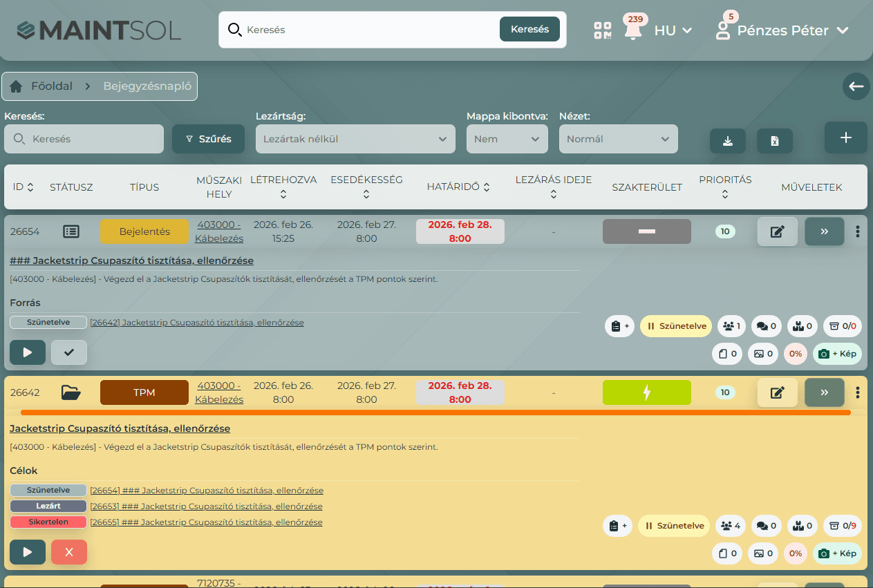Viewport: 873px width, 588px height.
Task: Mark entry 26654 done with checkmark
Action: tap(68, 352)
